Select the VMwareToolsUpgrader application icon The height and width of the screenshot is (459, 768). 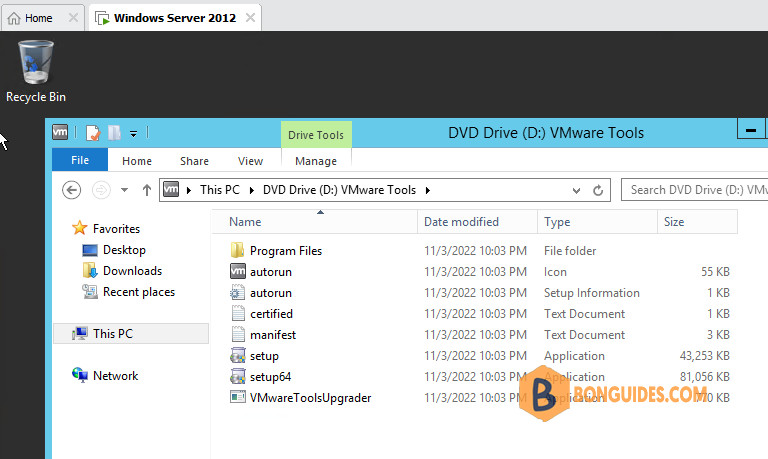(x=238, y=397)
